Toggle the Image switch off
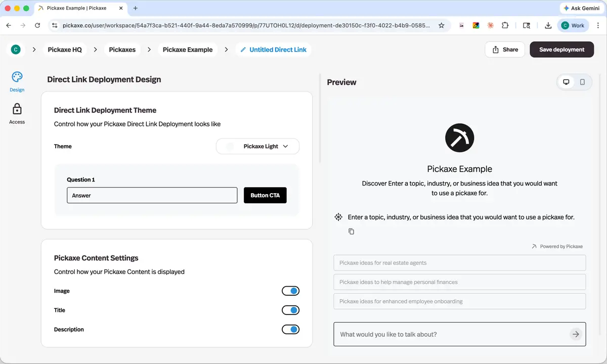 pos(290,291)
